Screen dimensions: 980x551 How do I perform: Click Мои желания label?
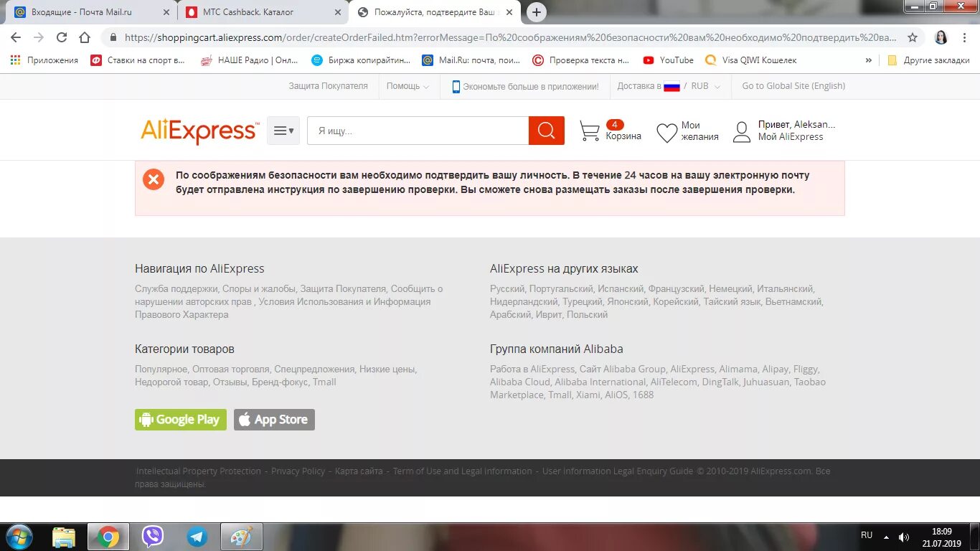[x=699, y=131]
